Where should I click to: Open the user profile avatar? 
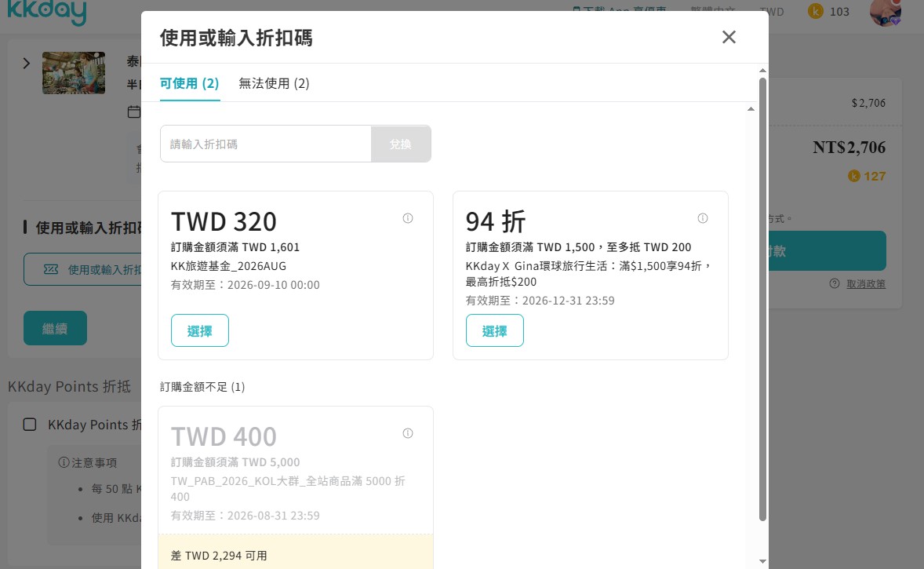(886, 12)
